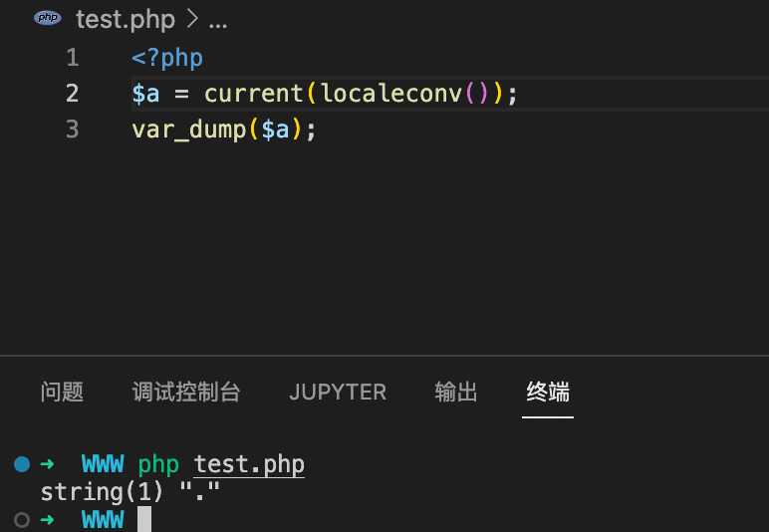
Task: Open the 调试控制台 debug console tab
Action: 186,392
